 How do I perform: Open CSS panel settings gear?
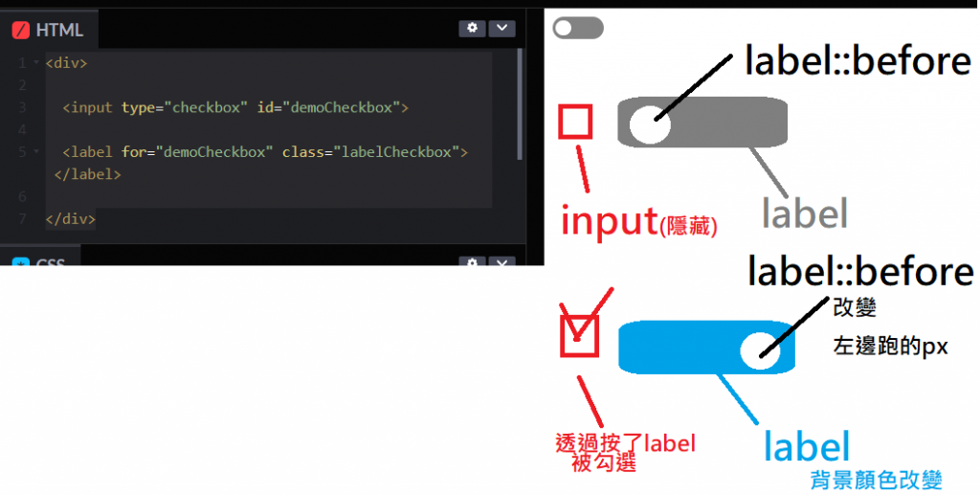coord(472,261)
